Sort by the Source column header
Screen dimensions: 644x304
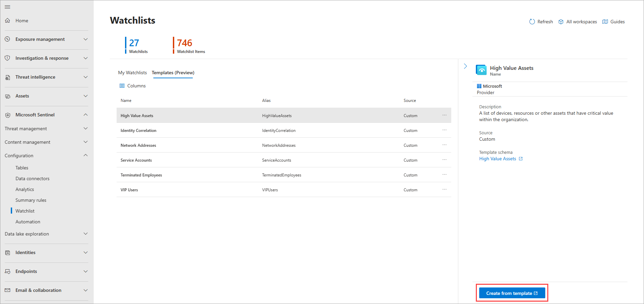(x=410, y=101)
